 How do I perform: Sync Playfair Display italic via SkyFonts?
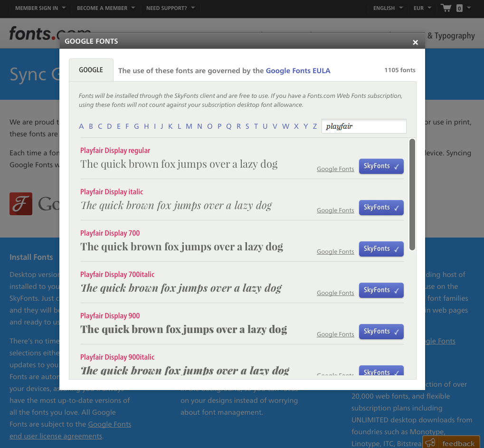381,208
